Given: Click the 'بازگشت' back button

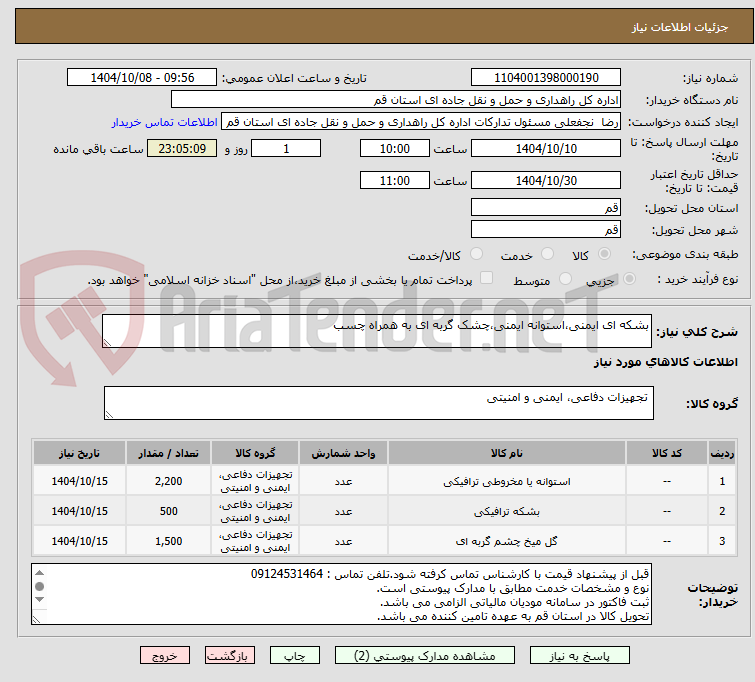Looking at the screenshot, I should tap(230, 656).
